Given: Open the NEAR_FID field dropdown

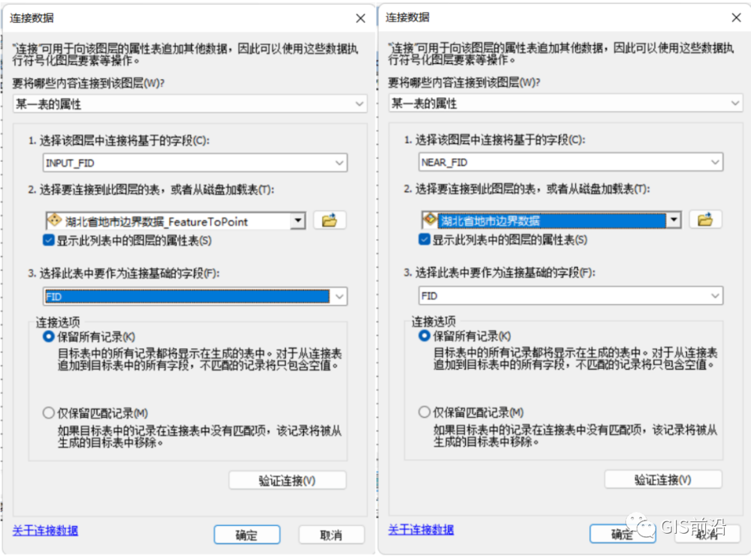Looking at the screenshot, I should coord(715,162).
